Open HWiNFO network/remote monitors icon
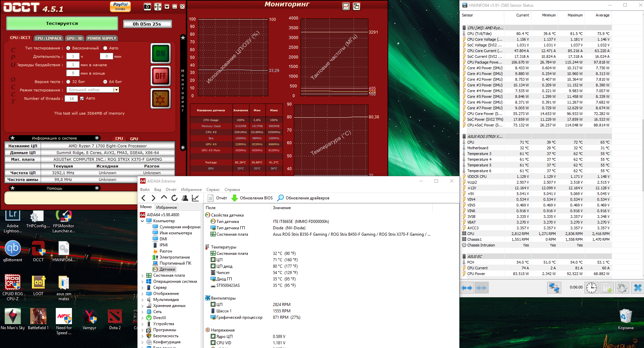Screen dimensions: 644x348 (x=554, y=288)
